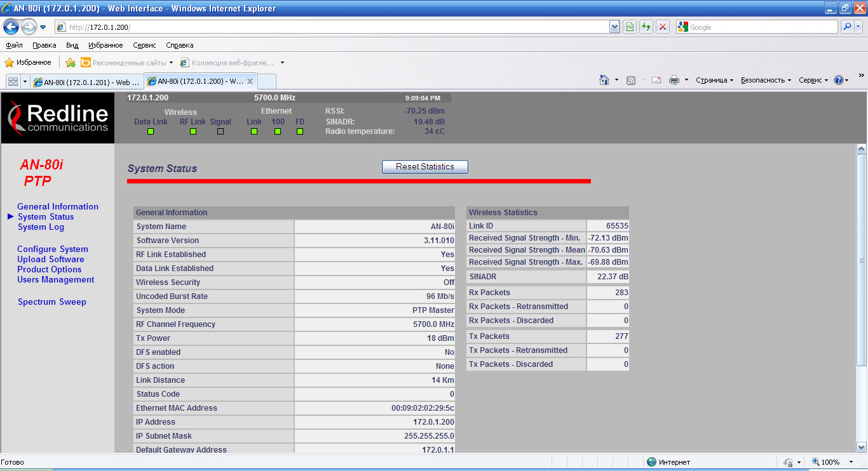
Task: Open the System Log link
Action: (41, 227)
